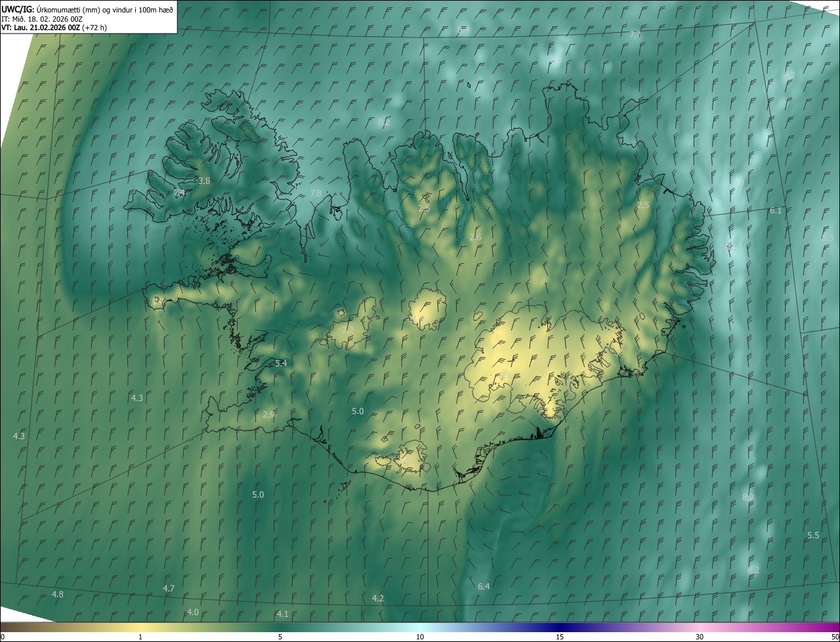Click the 5.4 value label on the map

281,363
